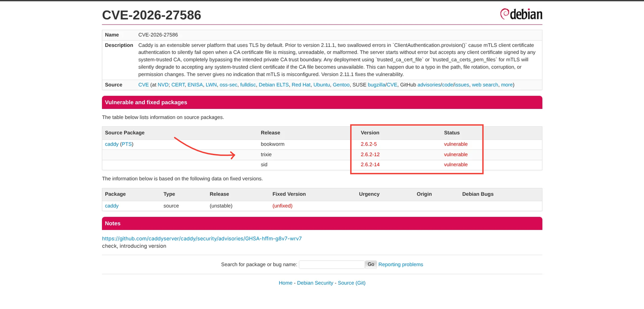Open the GHSA-hffm-g8v7-wrv7 advisory URL

202,238
